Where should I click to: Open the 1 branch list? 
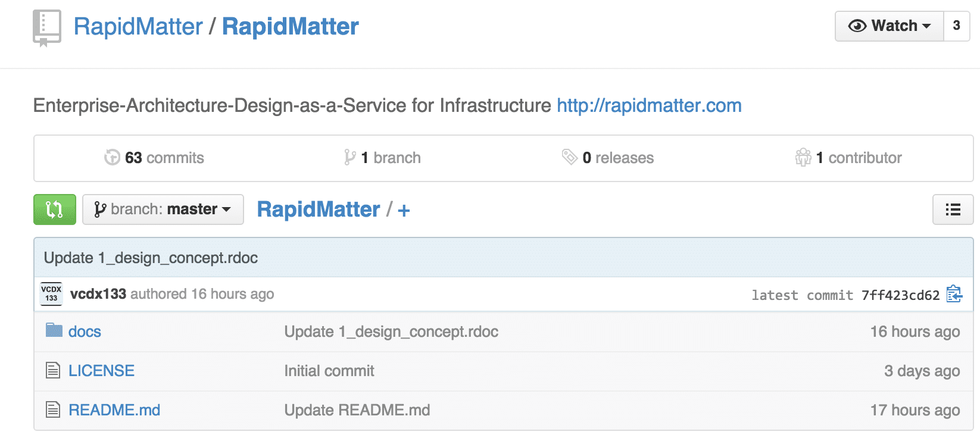click(382, 158)
